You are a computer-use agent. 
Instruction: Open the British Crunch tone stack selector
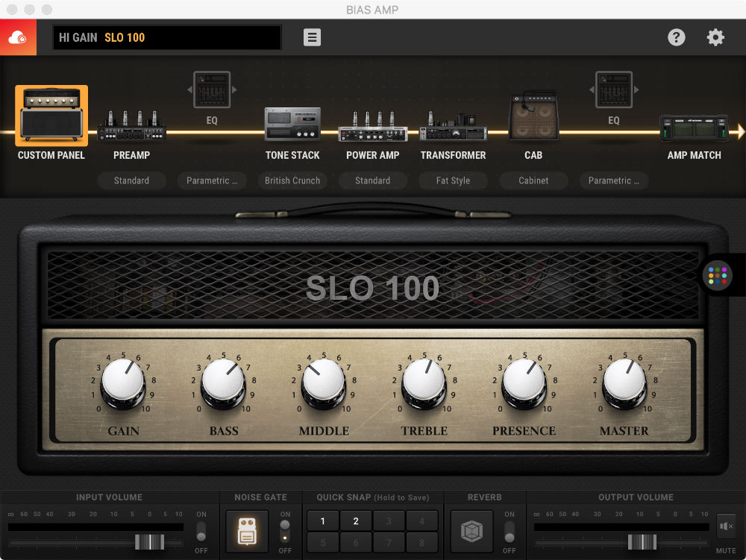pyautogui.click(x=292, y=180)
